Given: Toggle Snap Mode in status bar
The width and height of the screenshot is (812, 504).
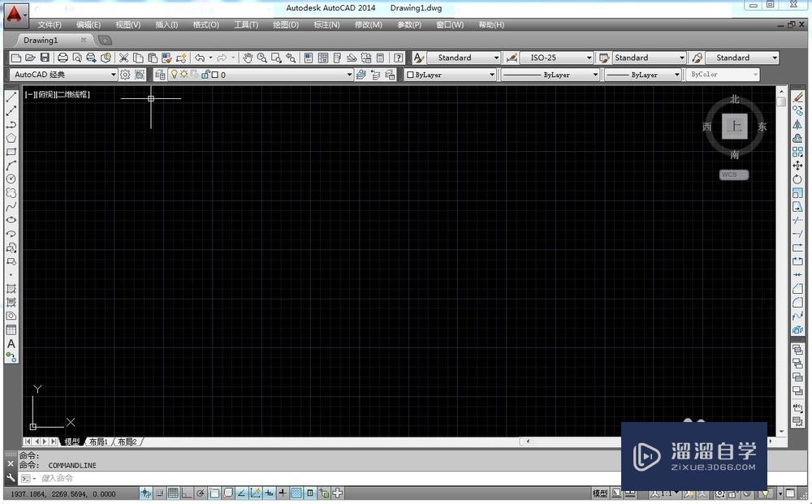Looking at the screenshot, I should click(x=160, y=493).
